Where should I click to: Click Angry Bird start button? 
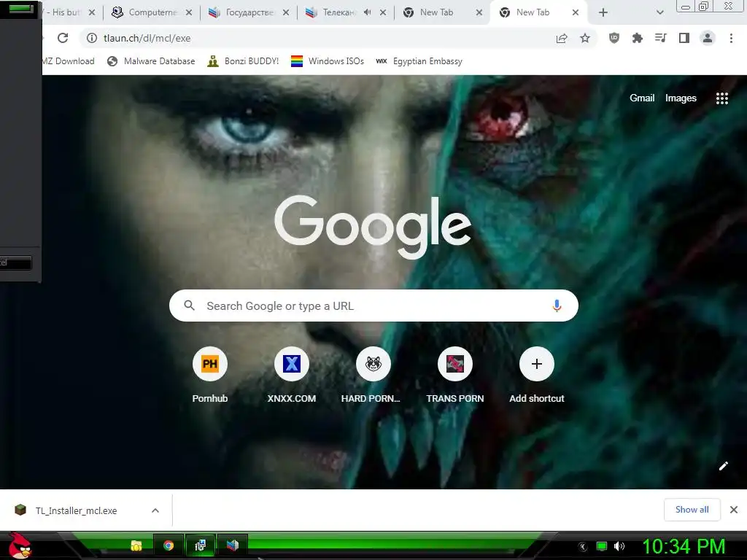pos(20,545)
